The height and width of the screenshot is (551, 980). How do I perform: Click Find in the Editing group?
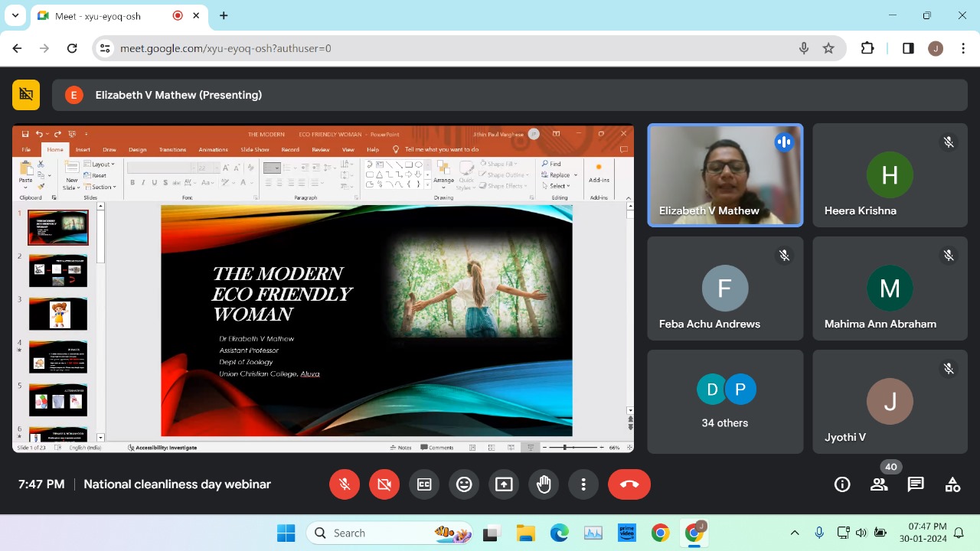coord(551,164)
